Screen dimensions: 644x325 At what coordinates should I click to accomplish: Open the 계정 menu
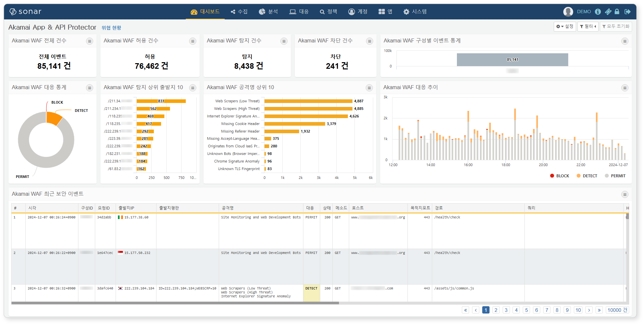tap(358, 12)
